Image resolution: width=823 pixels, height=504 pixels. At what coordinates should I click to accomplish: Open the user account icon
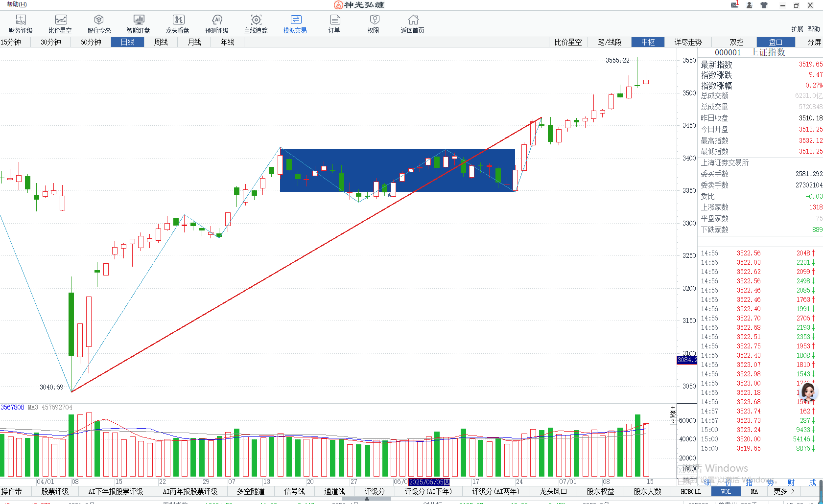point(749,5)
